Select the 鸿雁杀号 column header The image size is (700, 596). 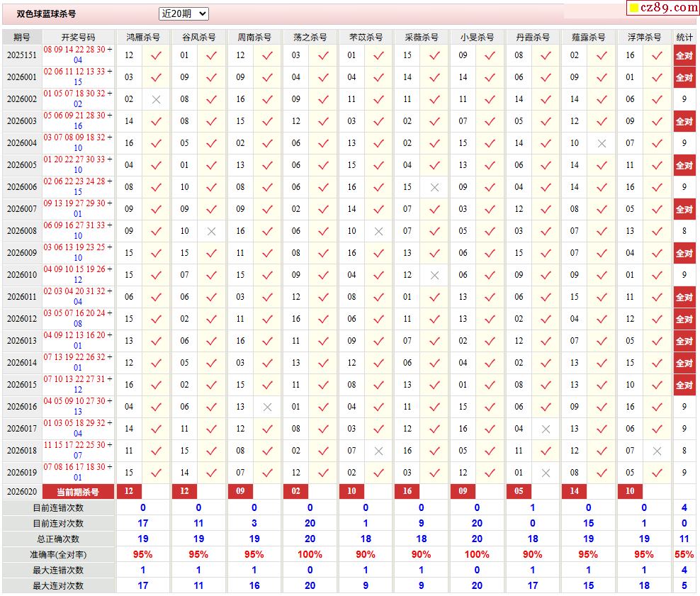click(142, 37)
